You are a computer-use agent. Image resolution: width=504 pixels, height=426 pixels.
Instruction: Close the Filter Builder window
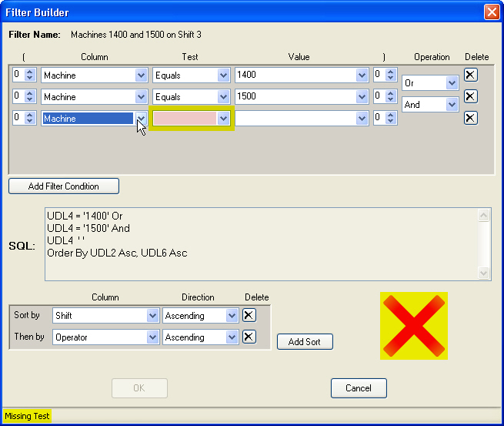[492, 12]
